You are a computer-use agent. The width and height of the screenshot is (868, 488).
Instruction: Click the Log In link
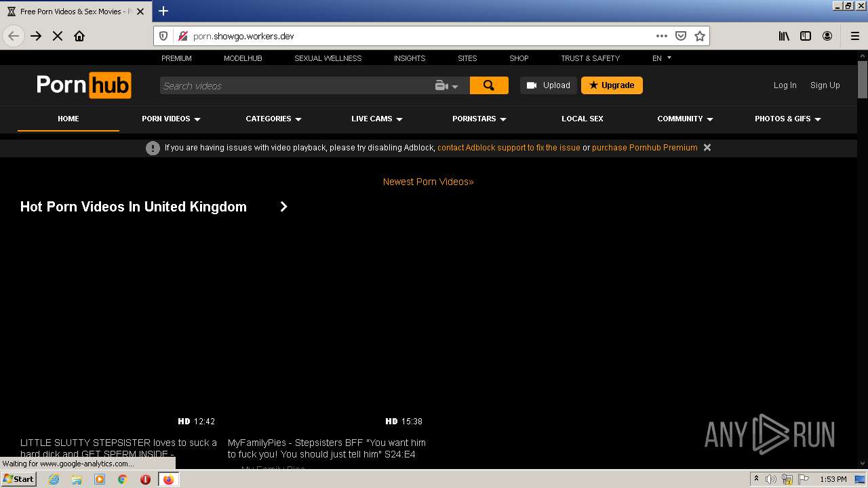coord(785,85)
